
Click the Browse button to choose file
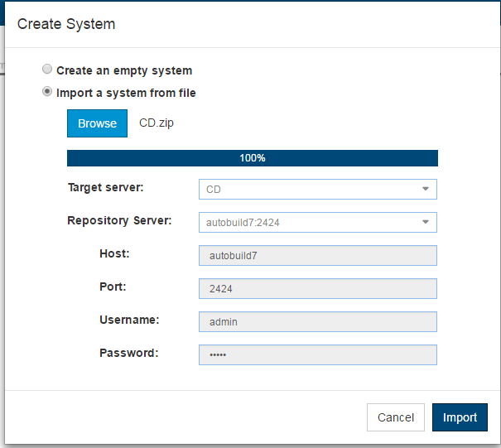[x=97, y=123]
